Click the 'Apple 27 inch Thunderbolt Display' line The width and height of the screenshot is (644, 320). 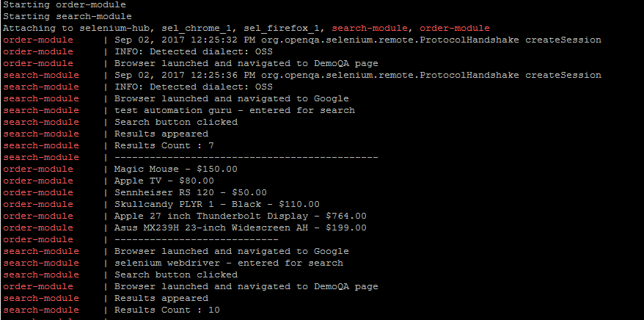[241, 216]
